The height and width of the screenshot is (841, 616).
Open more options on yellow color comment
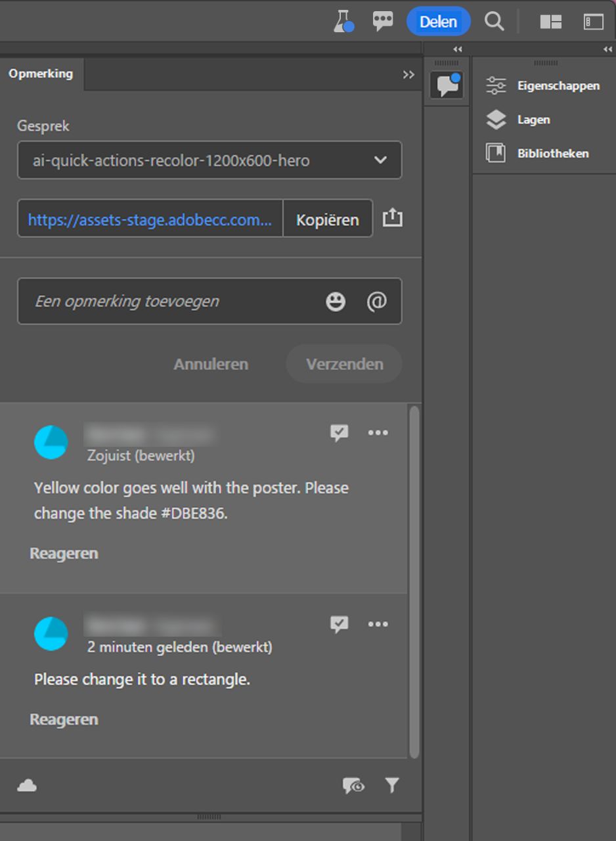(378, 433)
